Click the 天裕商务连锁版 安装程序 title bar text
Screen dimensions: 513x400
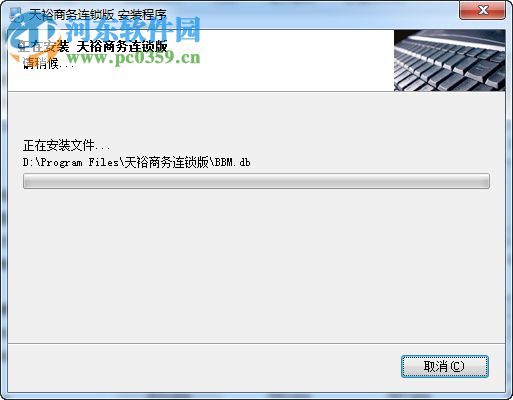(98, 14)
